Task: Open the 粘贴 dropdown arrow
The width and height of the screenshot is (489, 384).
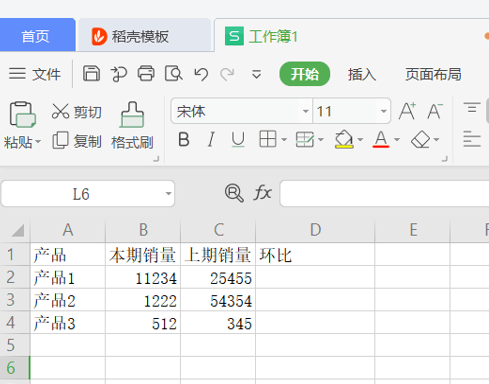Action: tap(38, 142)
